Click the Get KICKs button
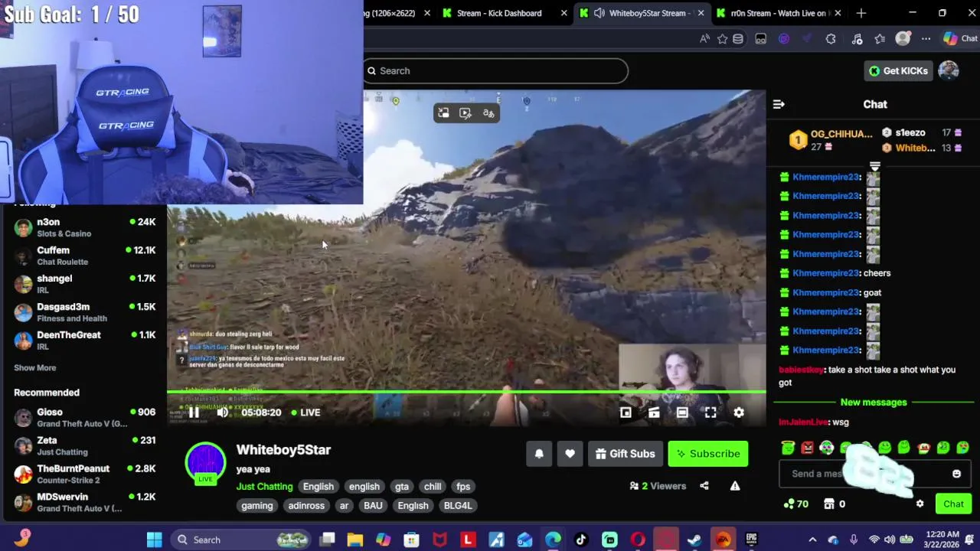 [x=898, y=70]
